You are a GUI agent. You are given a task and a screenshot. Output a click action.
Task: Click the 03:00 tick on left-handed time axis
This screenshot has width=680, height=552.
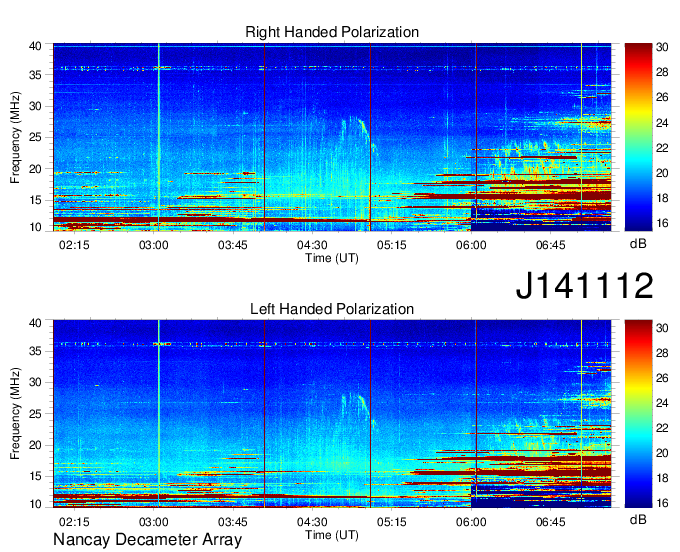tap(154, 522)
